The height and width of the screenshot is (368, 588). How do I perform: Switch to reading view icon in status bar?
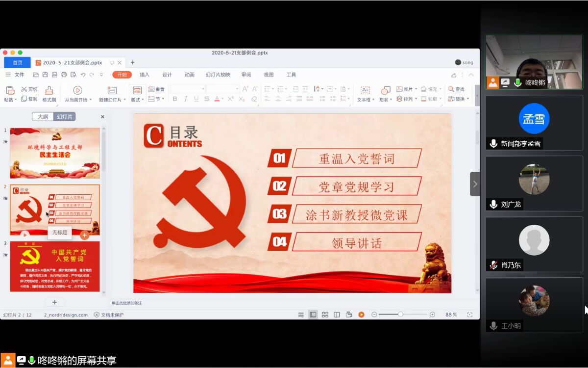[x=337, y=315]
